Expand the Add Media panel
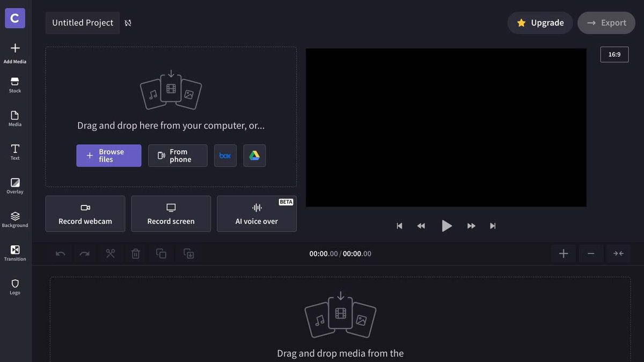644x362 pixels. click(x=14, y=51)
